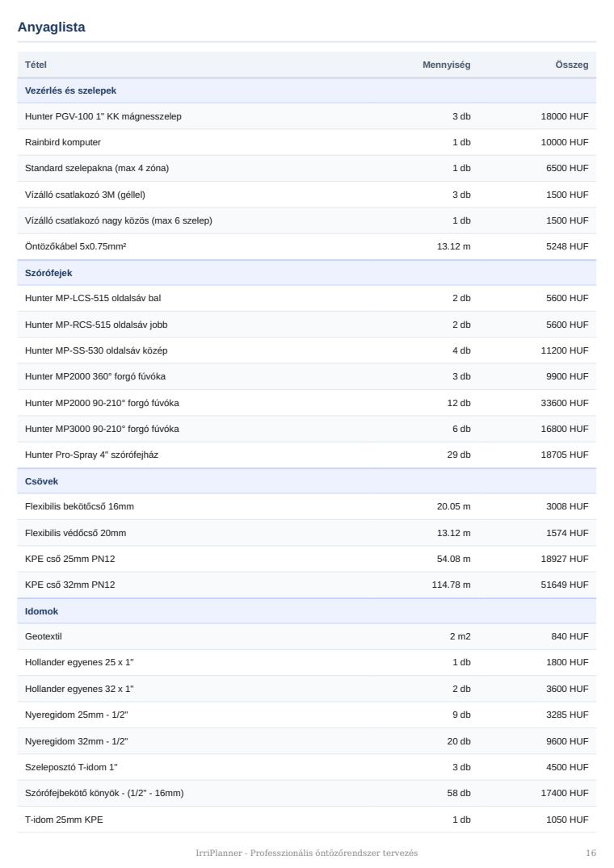Click Szórófejbekötő könyök - (1/2" - 16mm)
Screen dimensions: 614x868
pyautogui.click(x=104, y=793)
